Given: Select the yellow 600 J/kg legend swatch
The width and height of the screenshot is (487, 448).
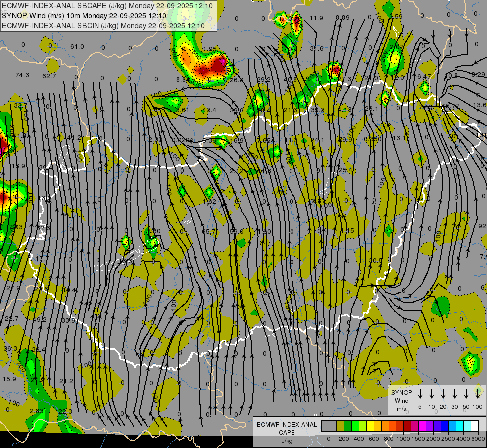Looking at the screenshot, I should pyautogui.click(x=370, y=426).
